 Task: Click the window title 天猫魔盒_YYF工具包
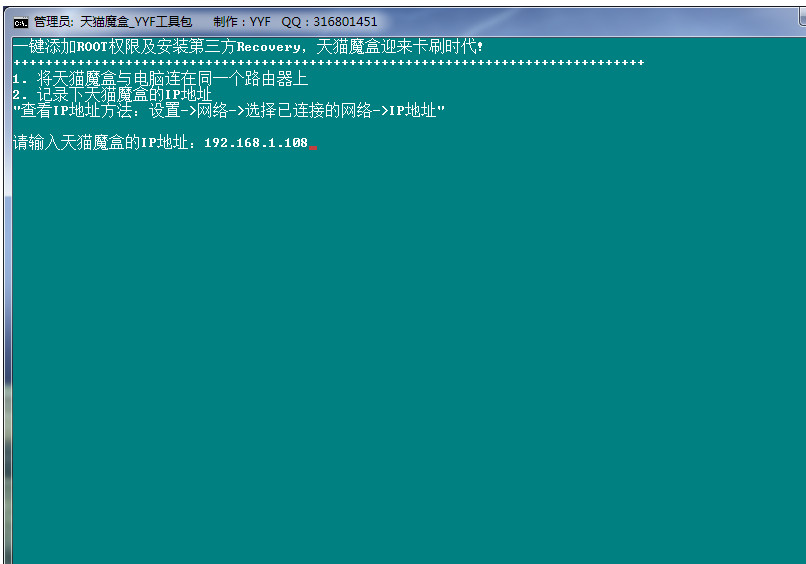(x=136, y=22)
